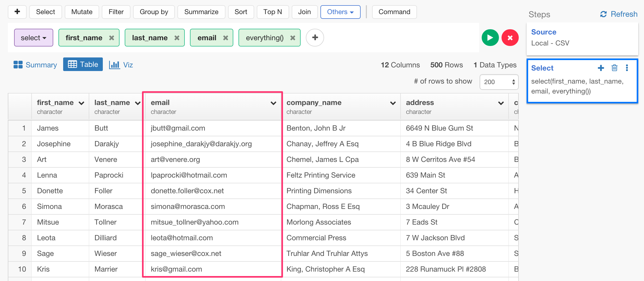Click the first_name chip label

[84, 38]
